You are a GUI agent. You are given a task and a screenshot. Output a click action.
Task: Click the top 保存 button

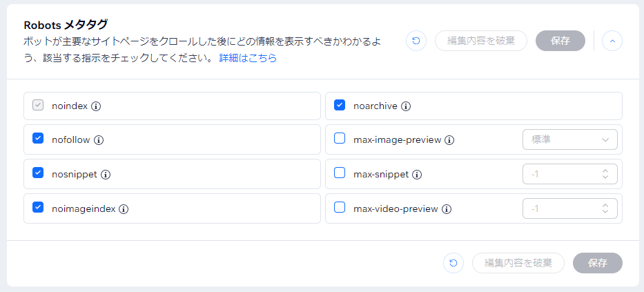pos(560,41)
